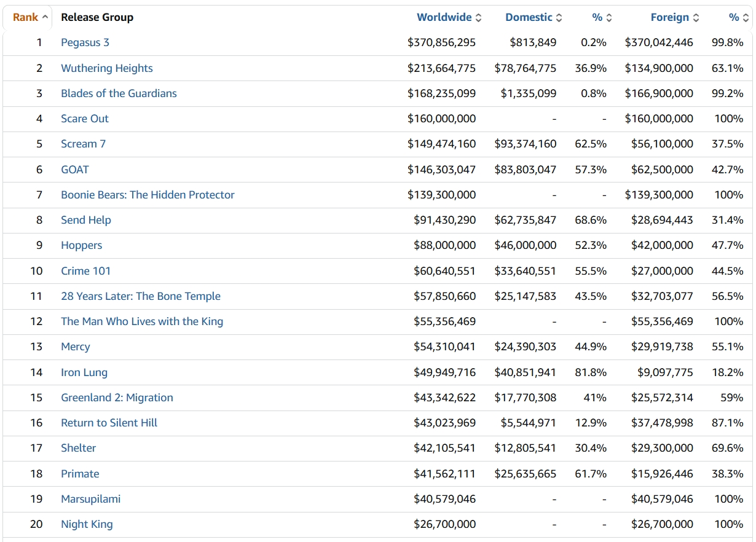Open 28 Years Later: The Bone Temple
This screenshot has height=542, width=756.
click(x=140, y=296)
